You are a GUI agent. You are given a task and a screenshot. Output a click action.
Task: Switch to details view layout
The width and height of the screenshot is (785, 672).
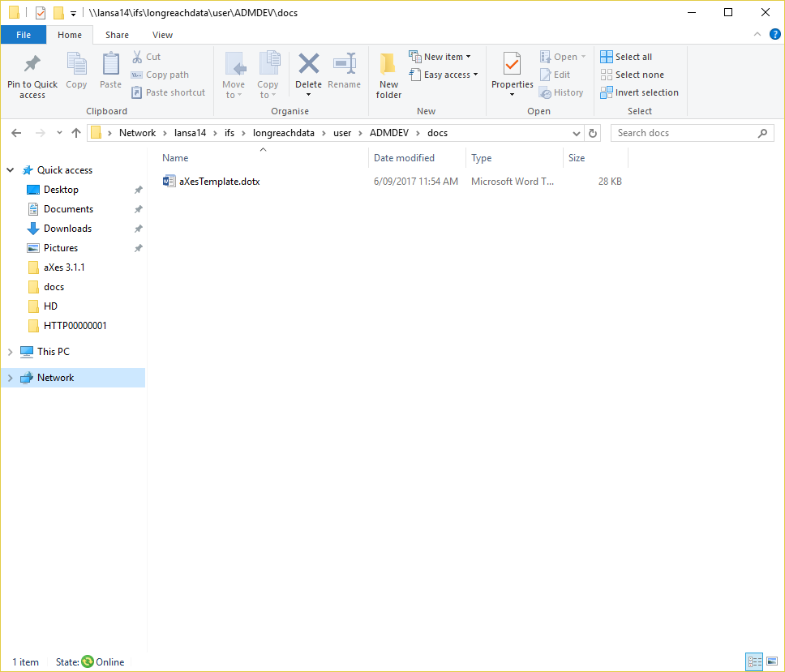753,661
